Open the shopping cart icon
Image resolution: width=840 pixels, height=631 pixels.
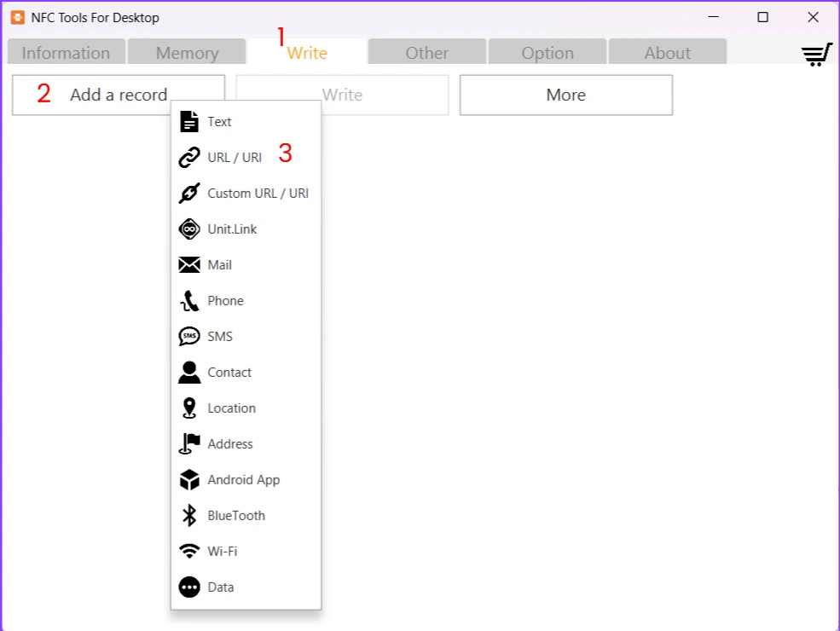point(816,54)
